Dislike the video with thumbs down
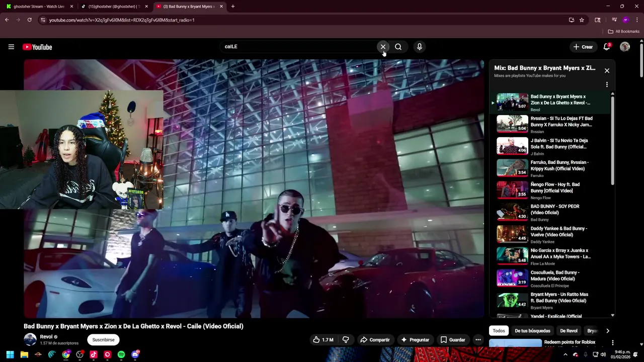Viewport: 644px width, 362px height. pyautogui.click(x=346, y=340)
